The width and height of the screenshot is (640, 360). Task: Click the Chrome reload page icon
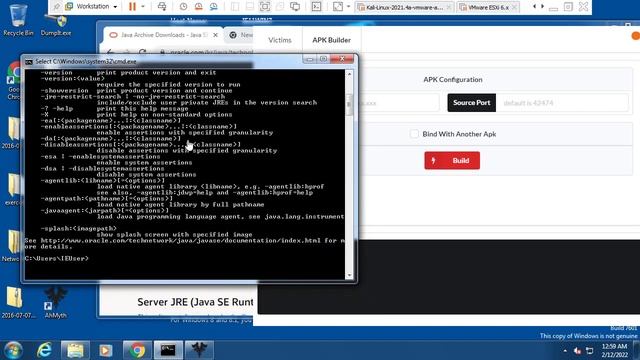coord(142,52)
